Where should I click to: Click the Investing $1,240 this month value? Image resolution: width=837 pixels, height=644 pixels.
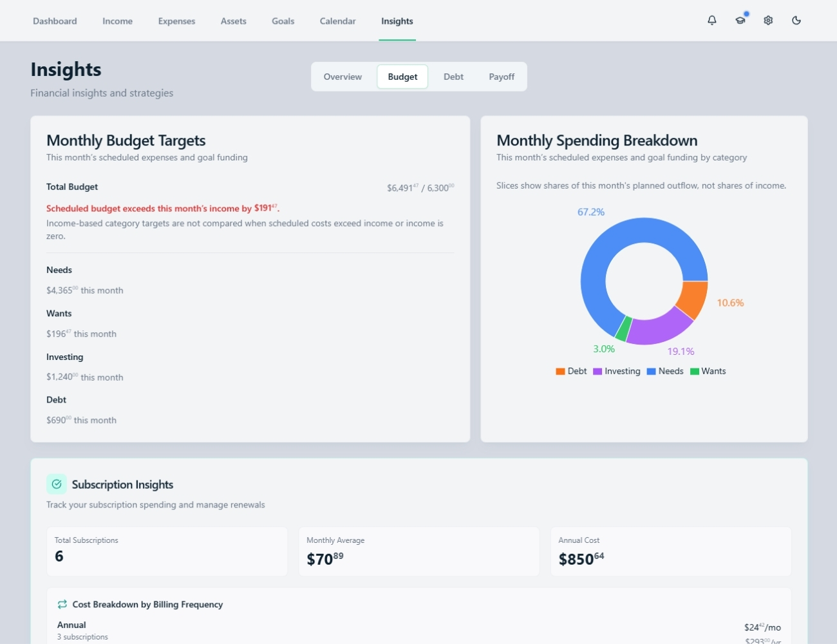click(x=84, y=377)
